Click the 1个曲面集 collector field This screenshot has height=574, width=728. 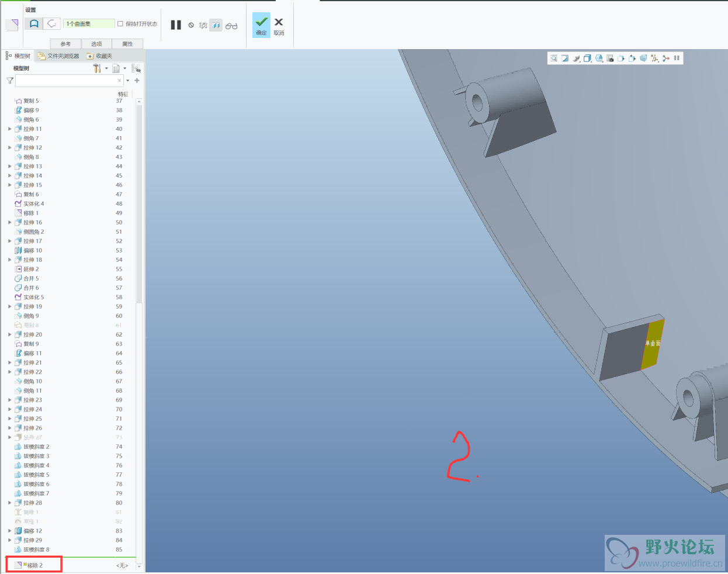point(89,24)
